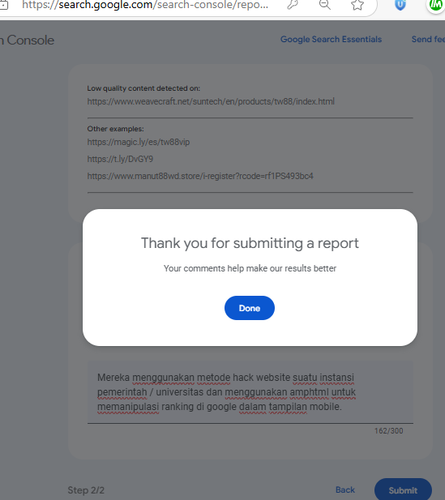
Task: Click the t.ly/DvGY9 URL text
Action: 120,159
